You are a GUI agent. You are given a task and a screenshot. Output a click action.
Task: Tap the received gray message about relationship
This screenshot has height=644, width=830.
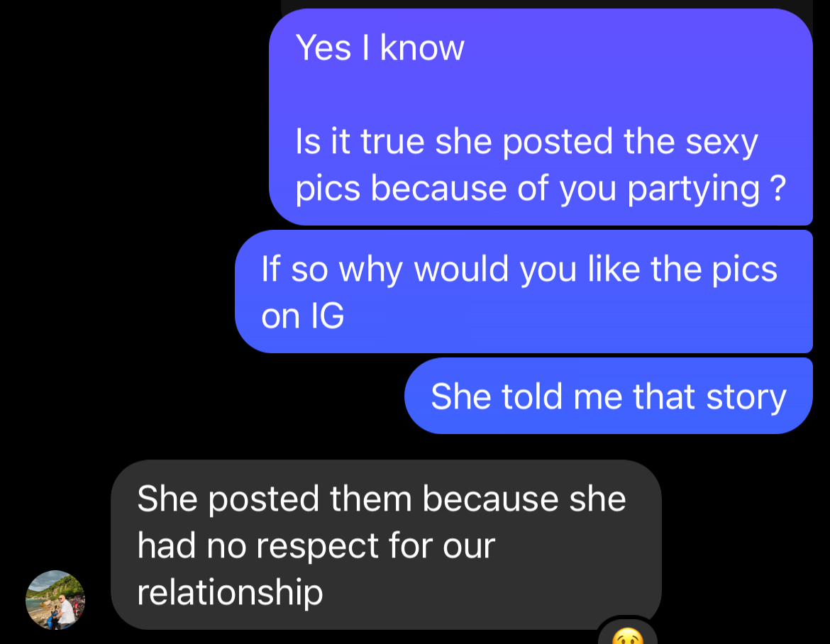[386, 545]
